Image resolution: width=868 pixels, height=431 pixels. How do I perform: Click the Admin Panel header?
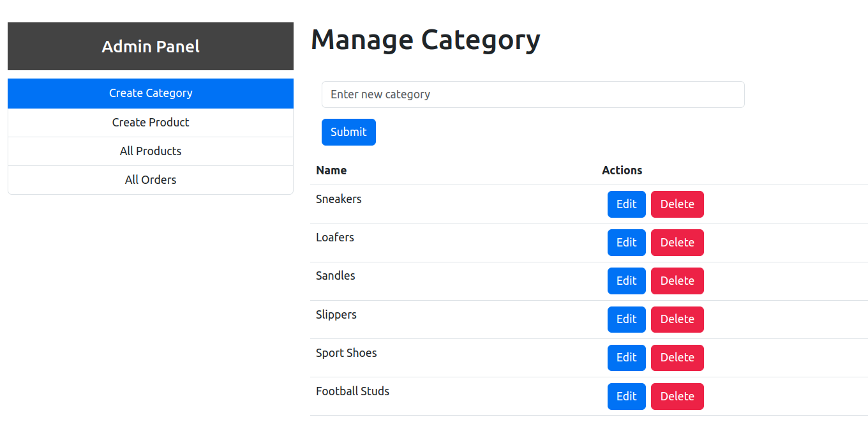pyautogui.click(x=151, y=46)
